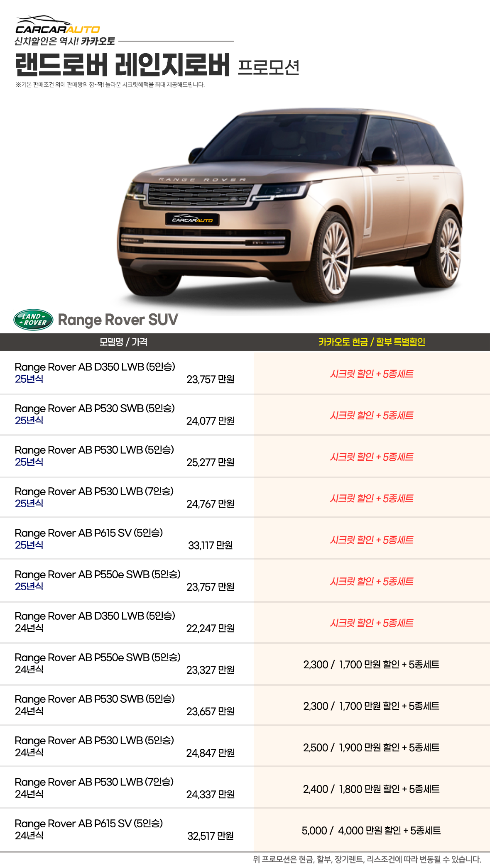Click the 24년식 P615 SV (5인승) model name
Viewport: 490px width, 868px height.
click(89, 824)
